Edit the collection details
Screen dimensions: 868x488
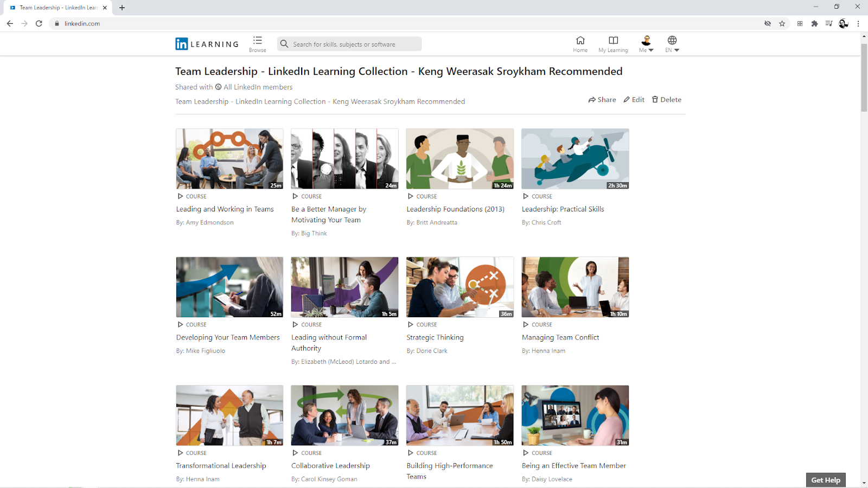click(634, 100)
